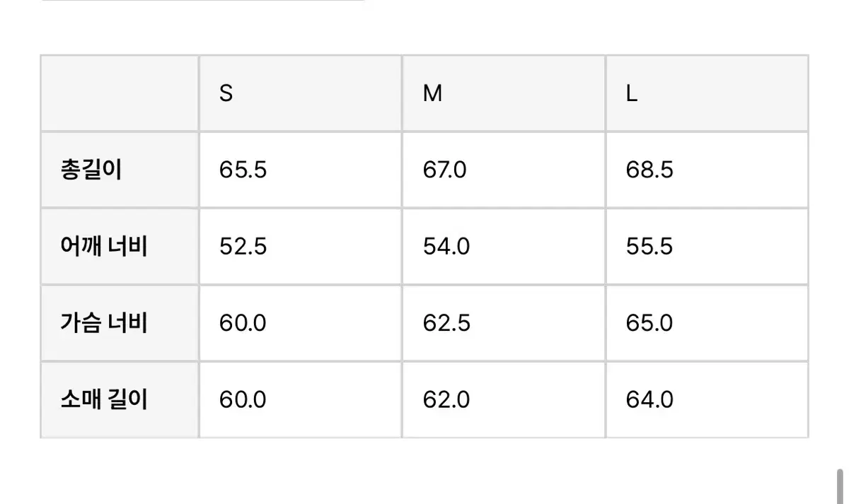Screen dimensions: 849x504
Task: Click the 60.0 value in 소매 길이 row
Action: [x=243, y=399]
